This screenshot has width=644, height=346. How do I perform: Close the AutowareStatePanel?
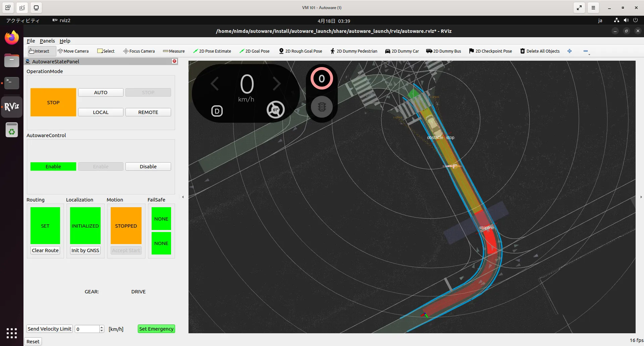[x=174, y=61]
